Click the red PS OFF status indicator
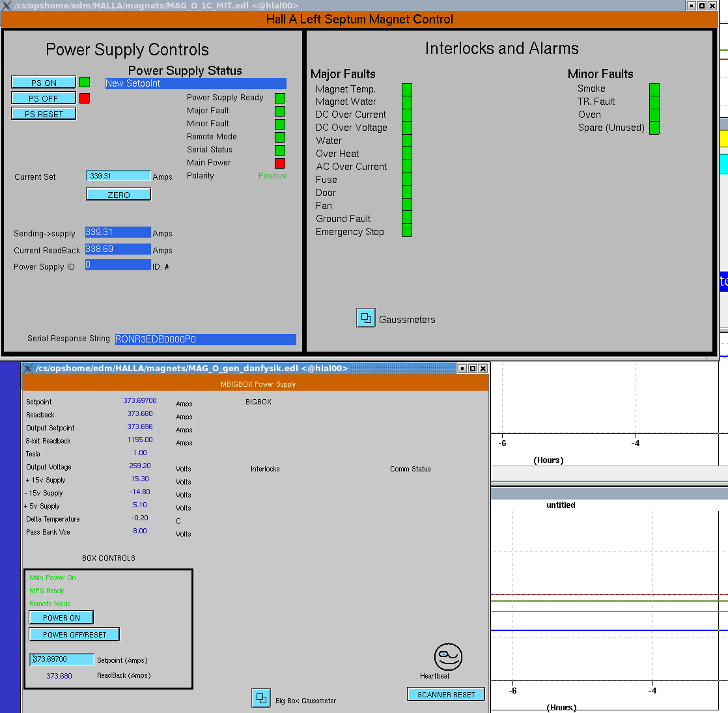Image resolution: width=728 pixels, height=713 pixels. [x=85, y=98]
